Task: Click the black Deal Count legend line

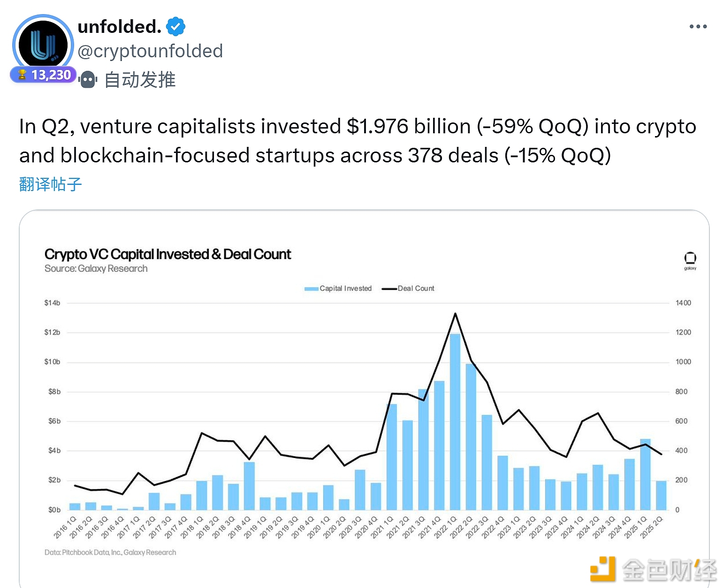Action: [389, 289]
